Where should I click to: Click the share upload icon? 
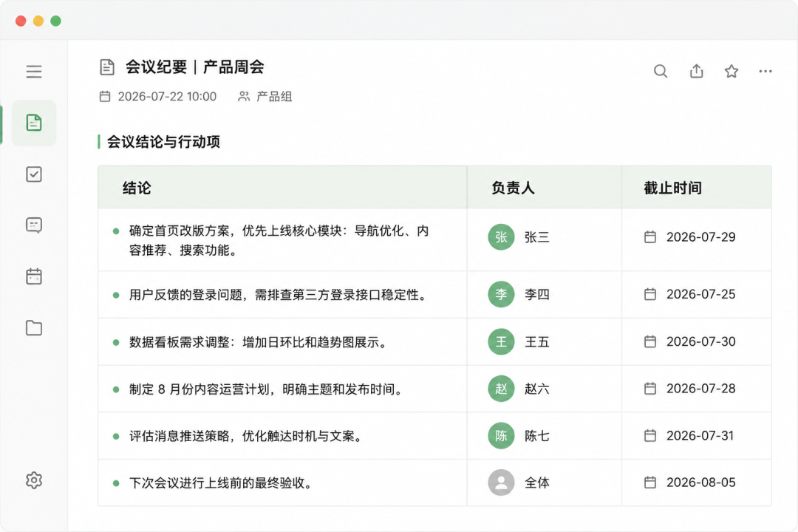[696, 71]
